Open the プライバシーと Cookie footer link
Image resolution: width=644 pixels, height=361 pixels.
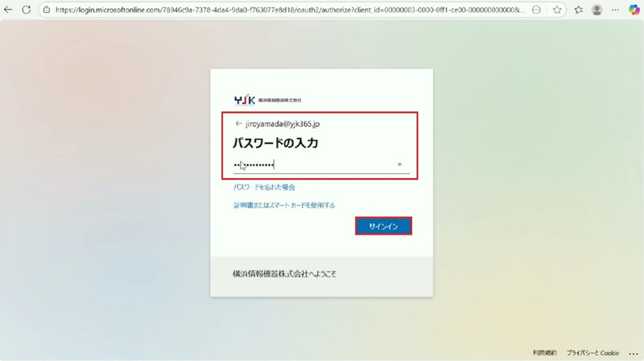point(592,352)
